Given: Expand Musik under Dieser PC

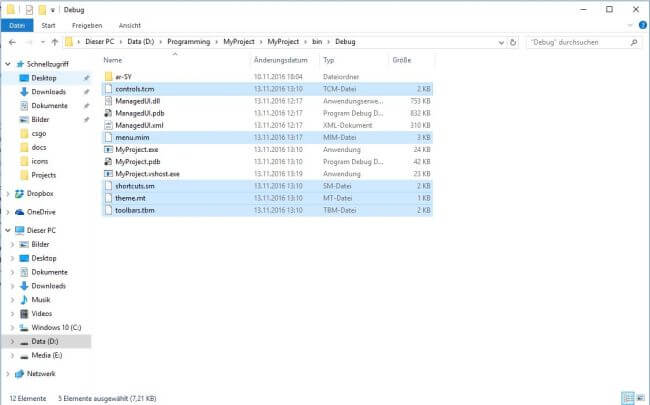Looking at the screenshot, I should (12, 300).
